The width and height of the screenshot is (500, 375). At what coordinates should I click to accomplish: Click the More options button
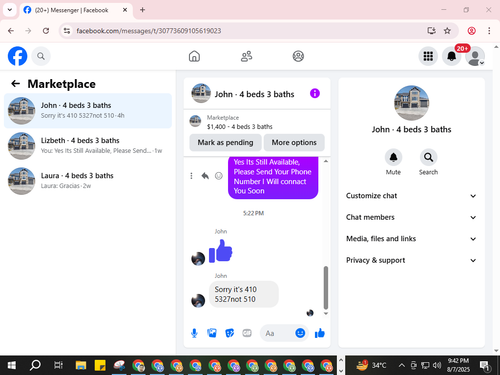tap(294, 142)
